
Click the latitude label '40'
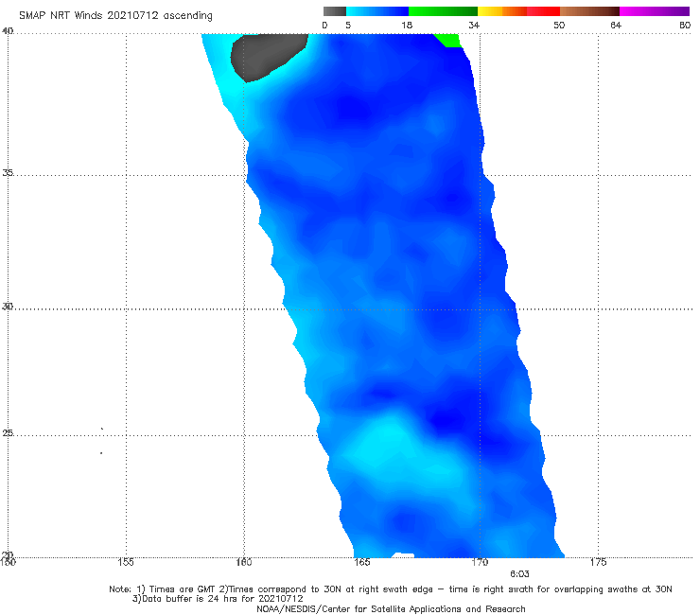click(x=8, y=30)
